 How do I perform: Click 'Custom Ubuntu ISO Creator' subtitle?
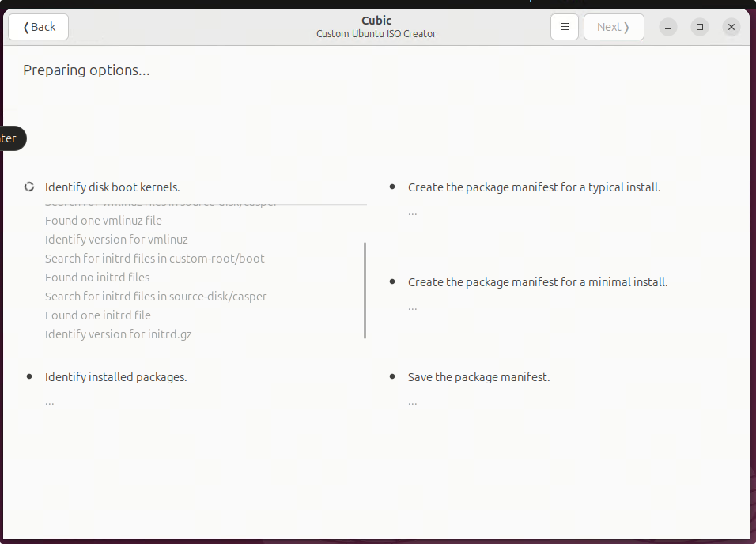(x=376, y=34)
